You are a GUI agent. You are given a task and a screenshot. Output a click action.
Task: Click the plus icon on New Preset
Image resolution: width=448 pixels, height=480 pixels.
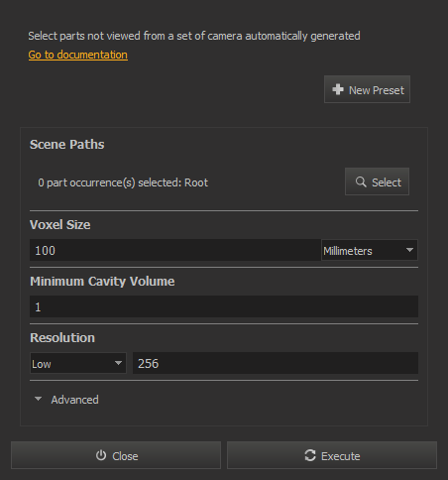pos(338,89)
